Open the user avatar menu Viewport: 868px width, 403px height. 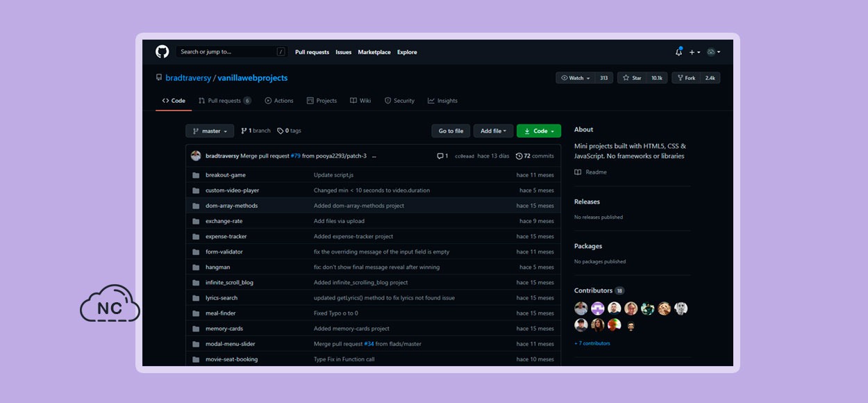[x=713, y=52]
